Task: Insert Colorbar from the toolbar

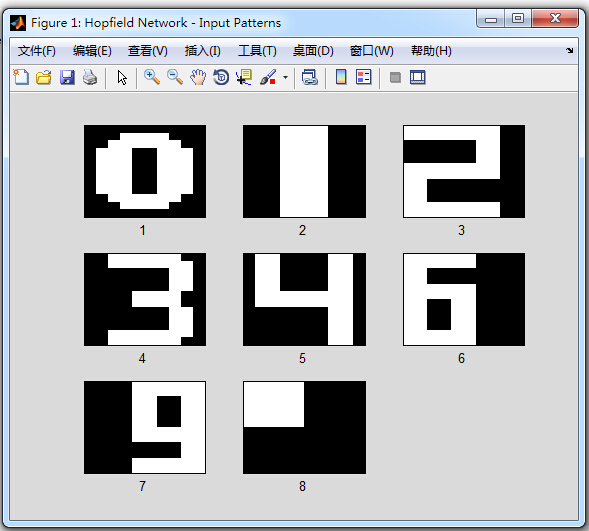Action: 341,77
